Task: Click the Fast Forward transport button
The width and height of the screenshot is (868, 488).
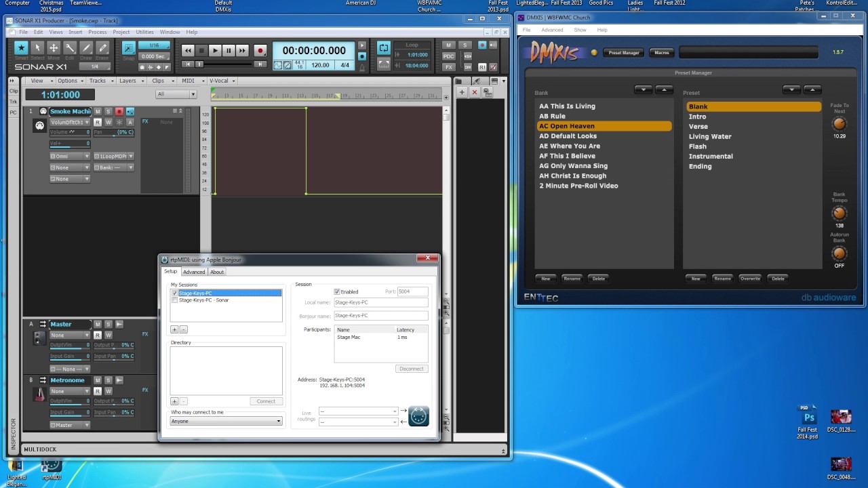Action: (242, 50)
